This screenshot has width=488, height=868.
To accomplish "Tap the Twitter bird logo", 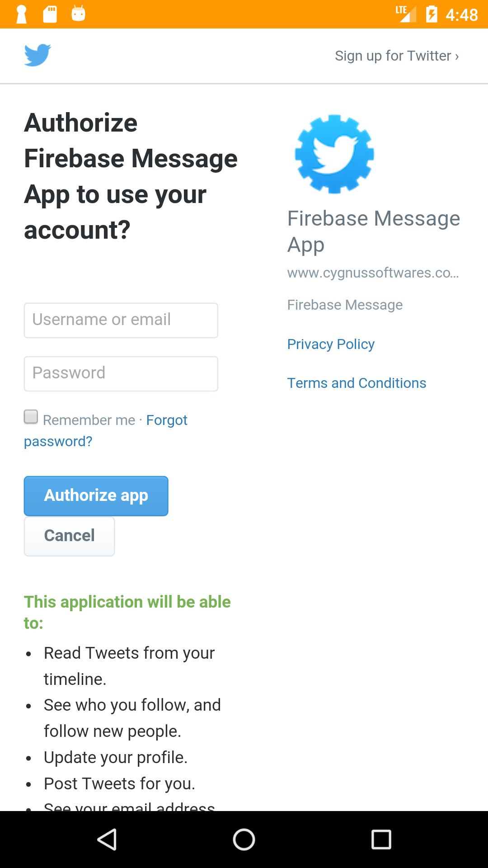I will pos(38,55).
